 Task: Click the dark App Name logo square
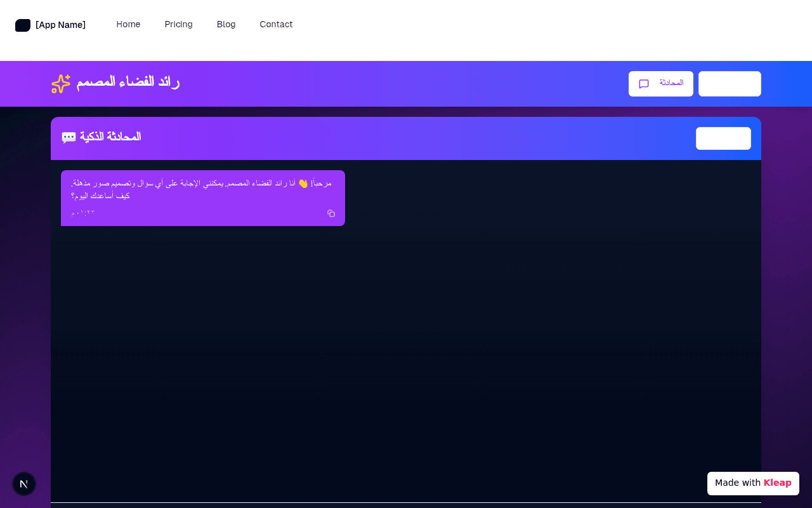click(23, 25)
